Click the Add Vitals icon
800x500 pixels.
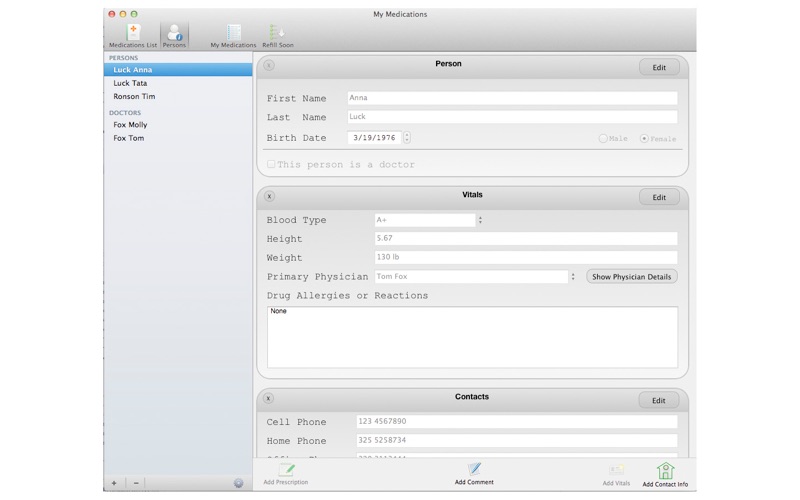(616, 470)
